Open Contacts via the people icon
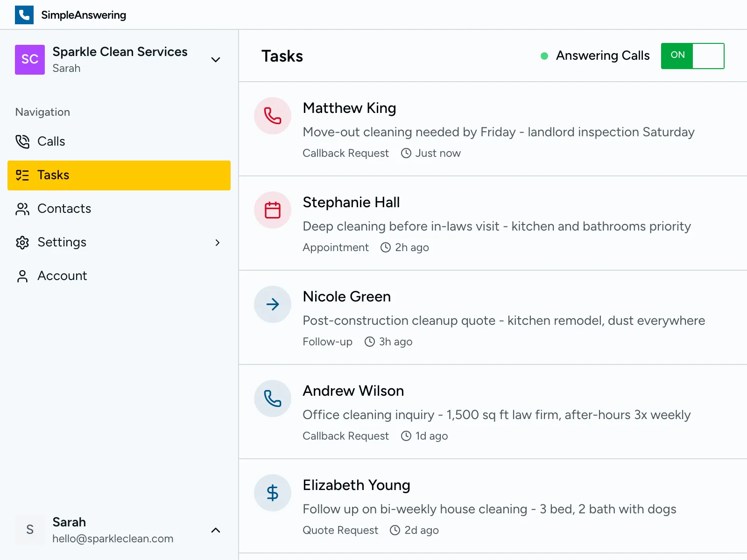The height and width of the screenshot is (560, 747). (x=22, y=209)
